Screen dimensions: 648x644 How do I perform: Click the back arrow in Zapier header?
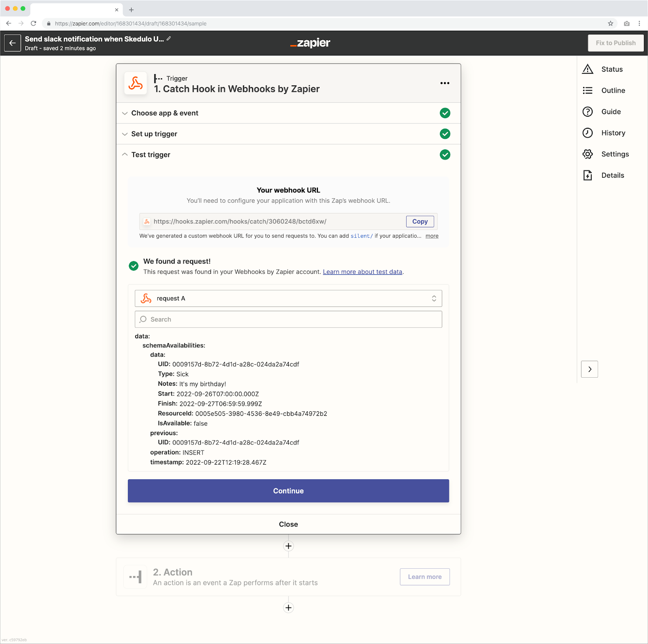(13, 43)
